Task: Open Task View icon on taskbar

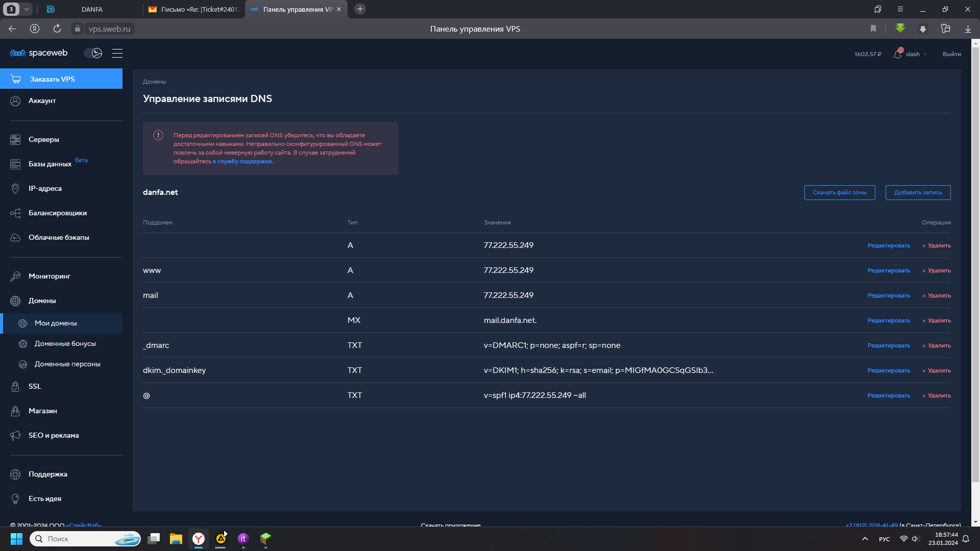Action: click(154, 539)
